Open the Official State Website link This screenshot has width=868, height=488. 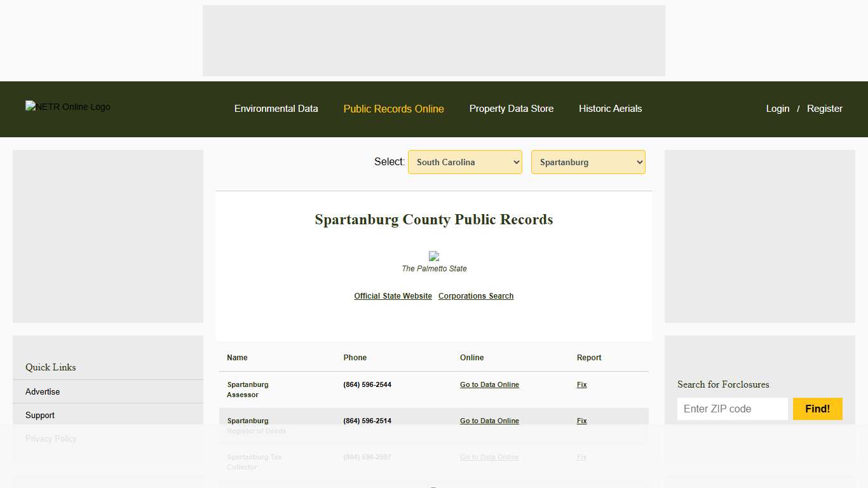pos(393,295)
